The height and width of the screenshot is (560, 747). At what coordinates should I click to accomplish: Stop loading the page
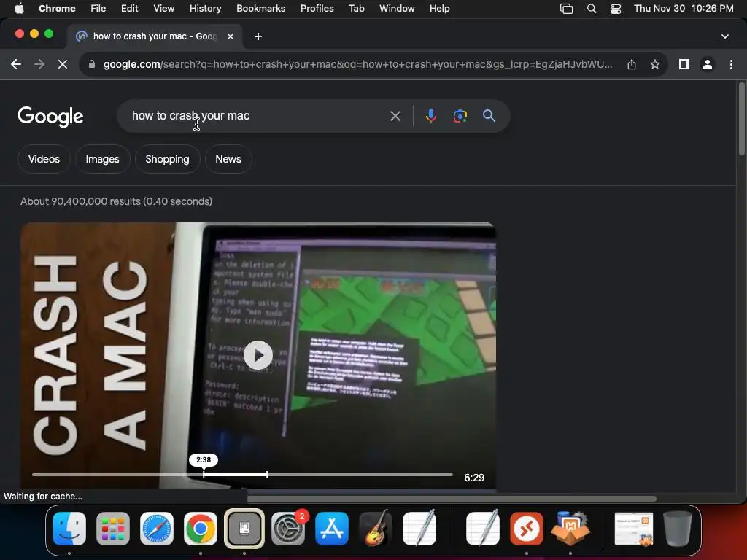click(x=63, y=64)
